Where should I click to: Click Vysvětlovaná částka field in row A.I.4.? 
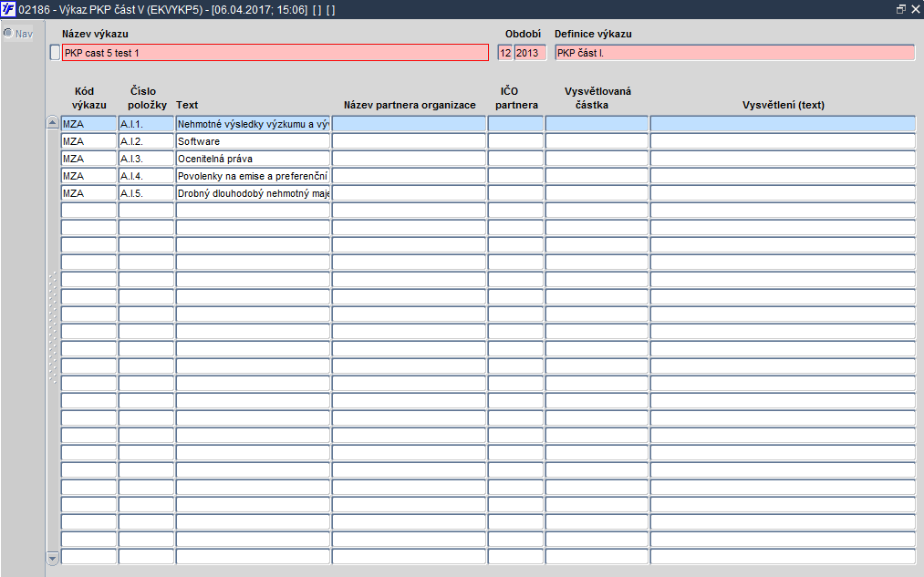coord(597,175)
